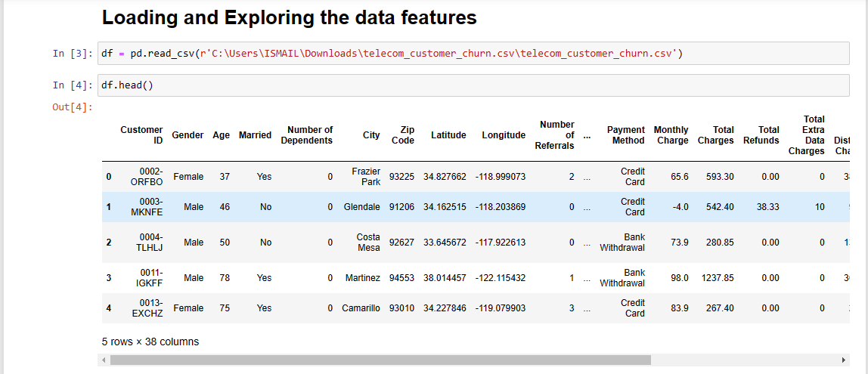This screenshot has width=868, height=374.
Task: Click the scroll-left arrow of the table scrollbar
Action: (x=104, y=360)
